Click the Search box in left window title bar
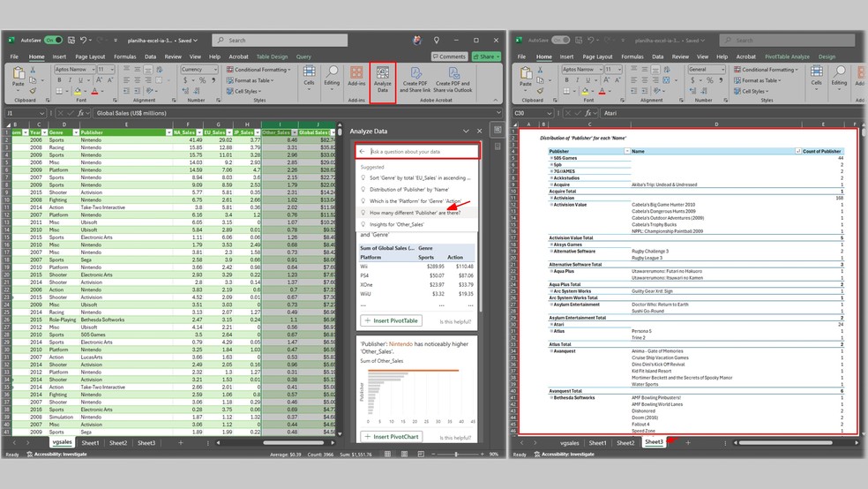The height and width of the screenshot is (489, 868). (x=280, y=41)
